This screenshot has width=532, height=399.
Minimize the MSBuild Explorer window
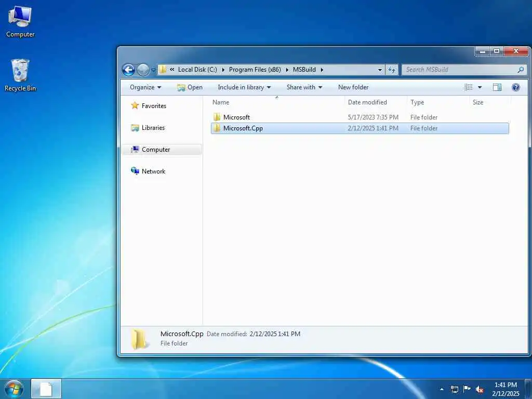(482, 51)
